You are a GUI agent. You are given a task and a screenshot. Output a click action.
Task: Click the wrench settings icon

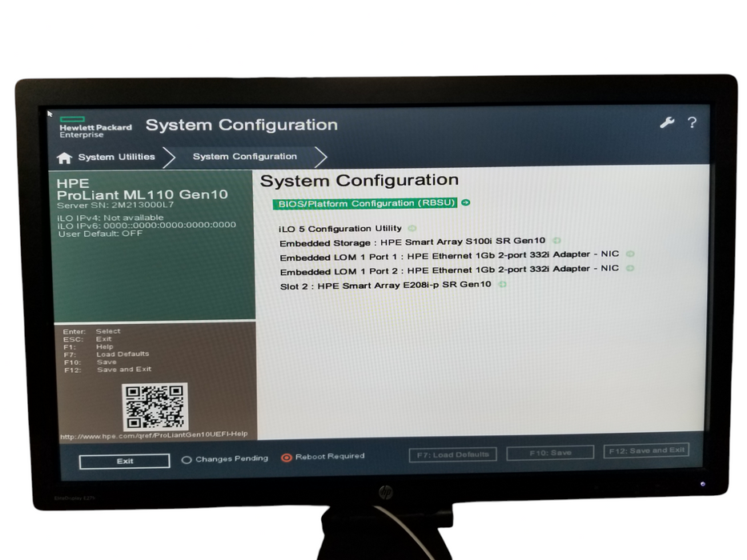666,122
